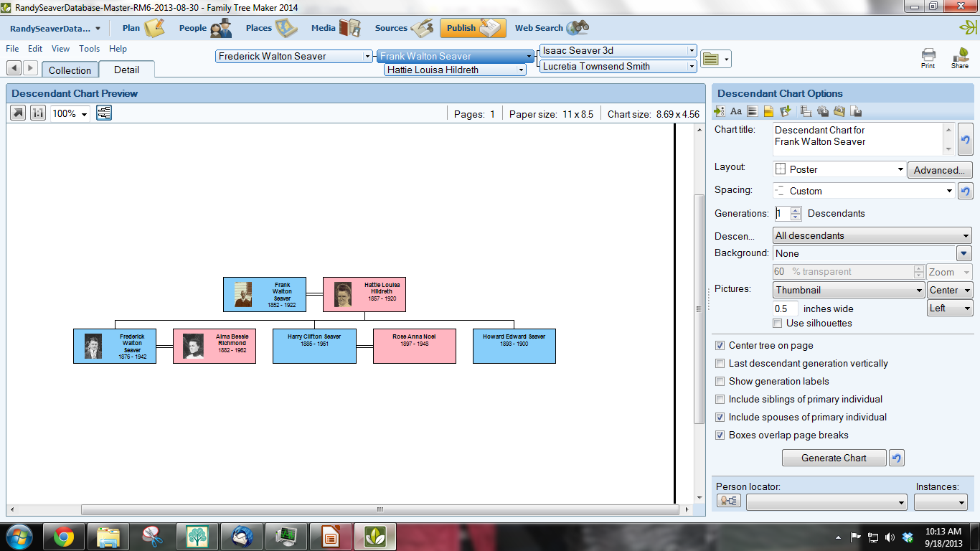Click the vertical scrollbar of the chart preview

(x=699, y=309)
